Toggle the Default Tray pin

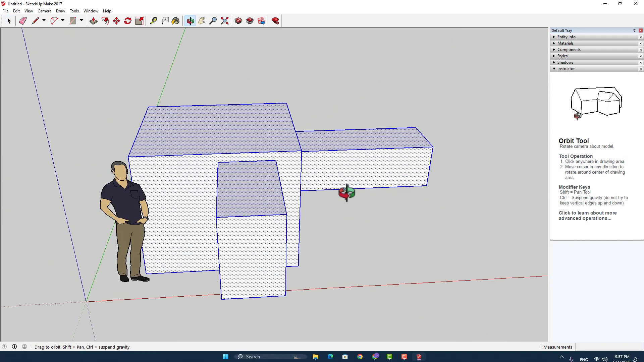[x=634, y=31]
